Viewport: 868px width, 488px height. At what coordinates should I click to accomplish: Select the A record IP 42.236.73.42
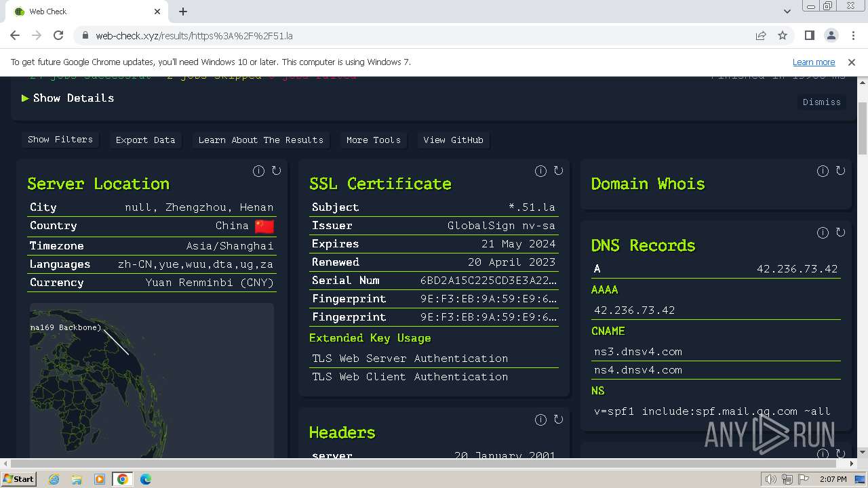[797, 269]
